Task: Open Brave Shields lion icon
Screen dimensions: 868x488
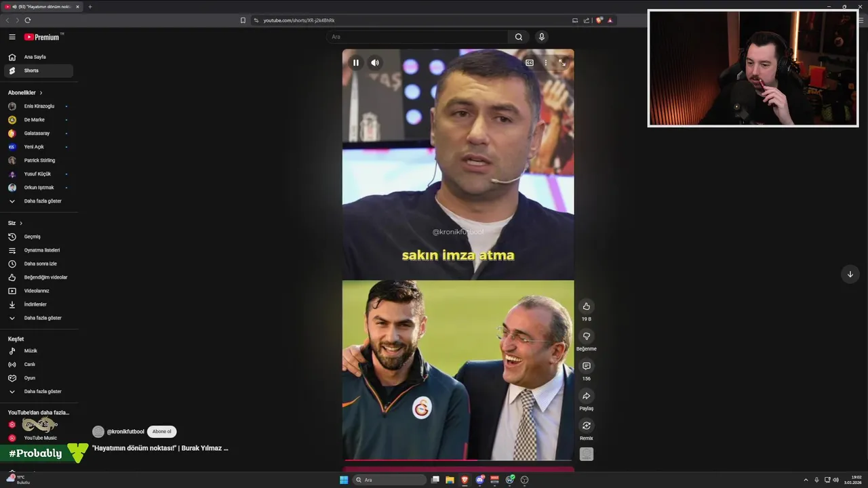Action: coord(599,20)
